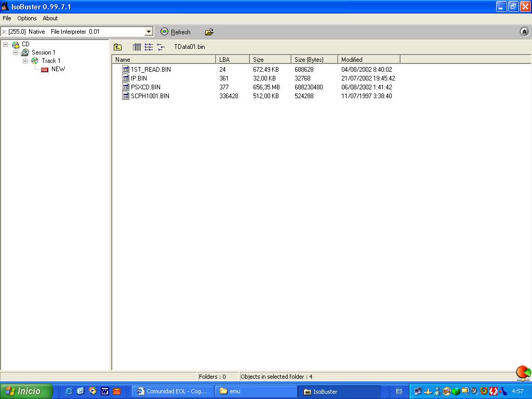Open image file using the folder icon
The width and height of the screenshot is (532, 399).
pyautogui.click(x=209, y=32)
